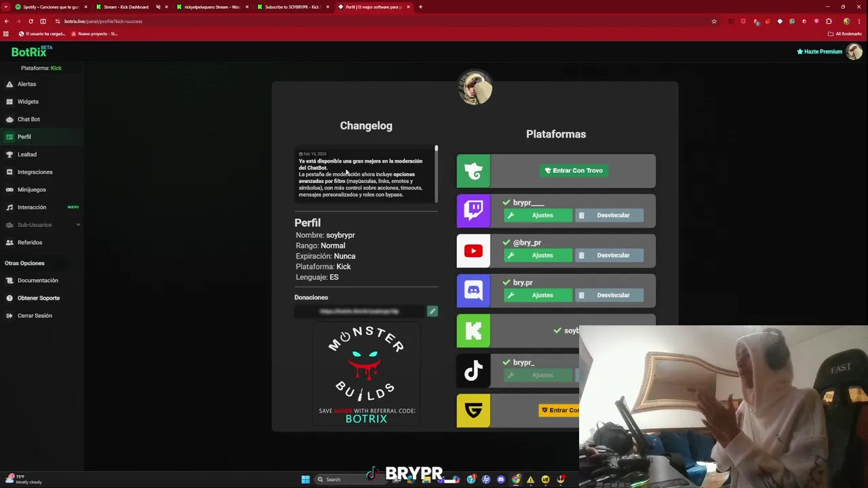Go to Chat Bot section
This screenshot has width=868, height=488.
pos(28,119)
